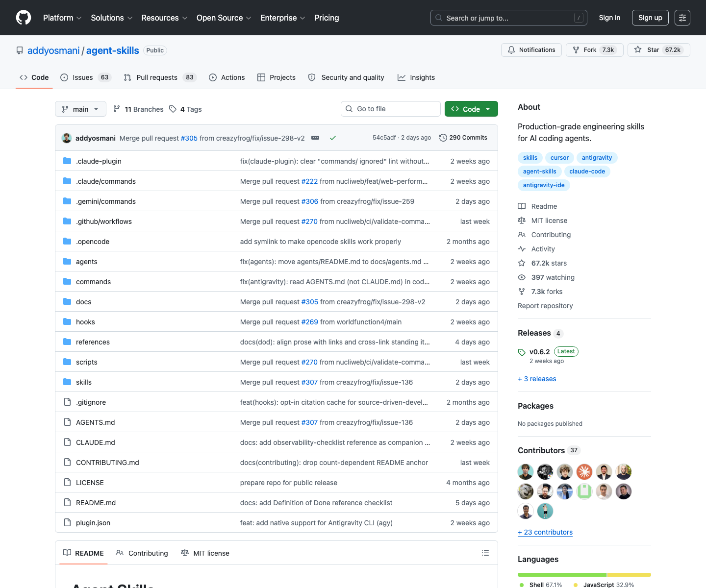This screenshot has width=706, height=588.
Task: Click the orange starburst contributor avatar
Action: point(584,472)
